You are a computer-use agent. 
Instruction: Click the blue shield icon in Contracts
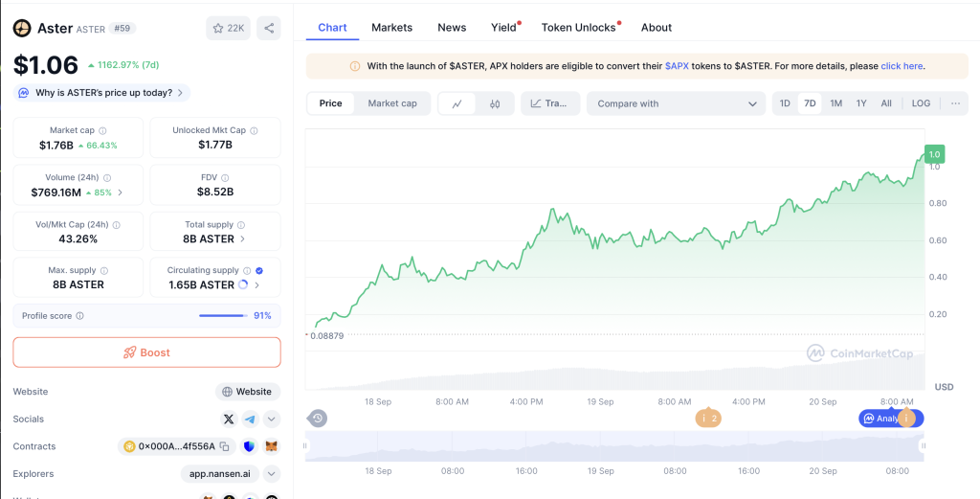point(250,446)
